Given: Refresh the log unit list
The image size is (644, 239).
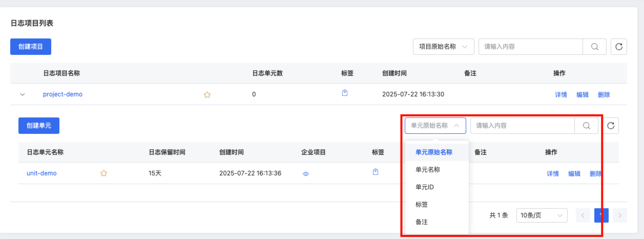Looking at the screenshot, I should pyautogui.click(x=611, y=125).
